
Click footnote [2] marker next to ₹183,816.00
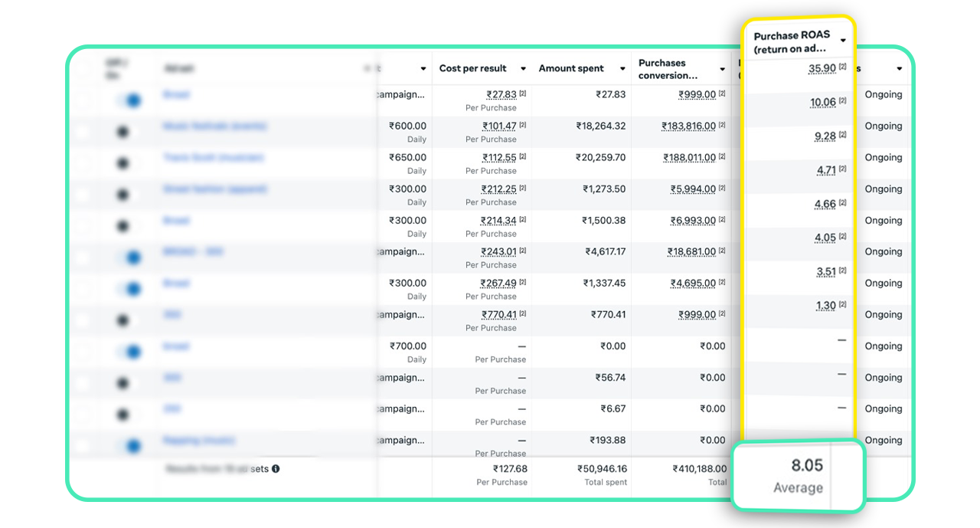tap(722, 125)
